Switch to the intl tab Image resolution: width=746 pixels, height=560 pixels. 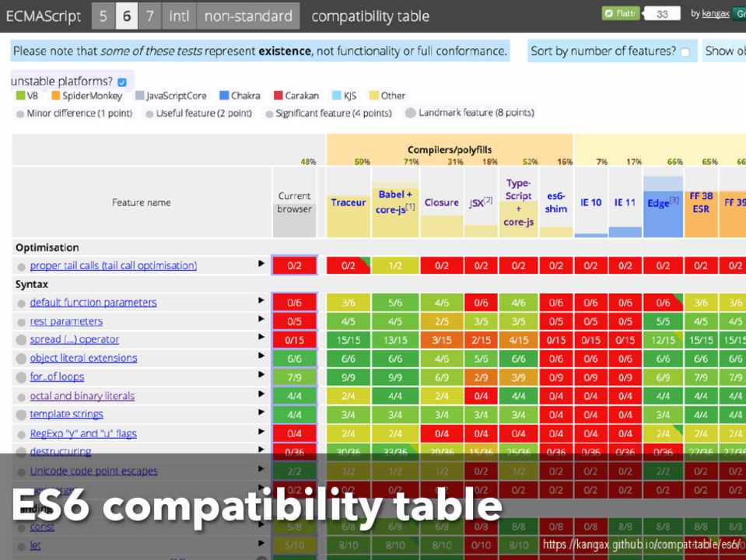click(179, 16)
